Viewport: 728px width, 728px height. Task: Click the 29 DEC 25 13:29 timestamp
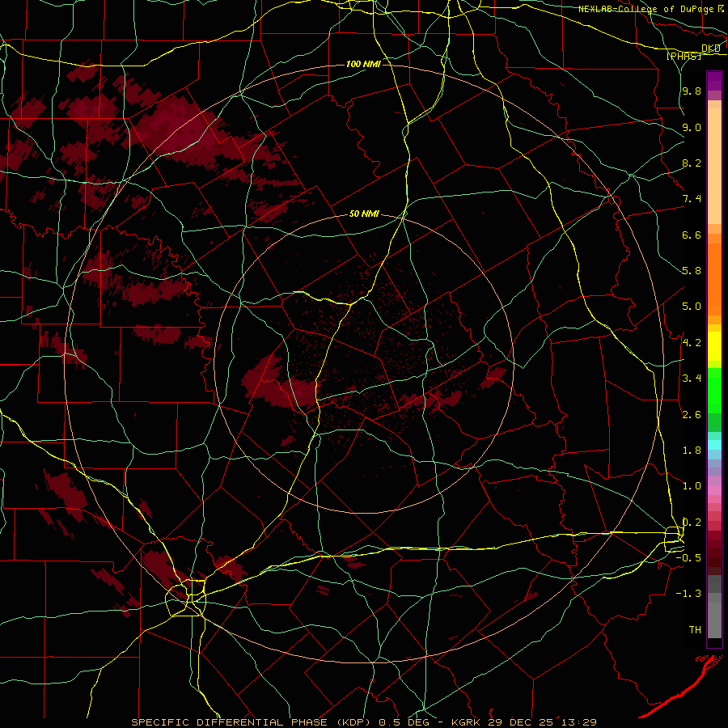tap(542, 722)
